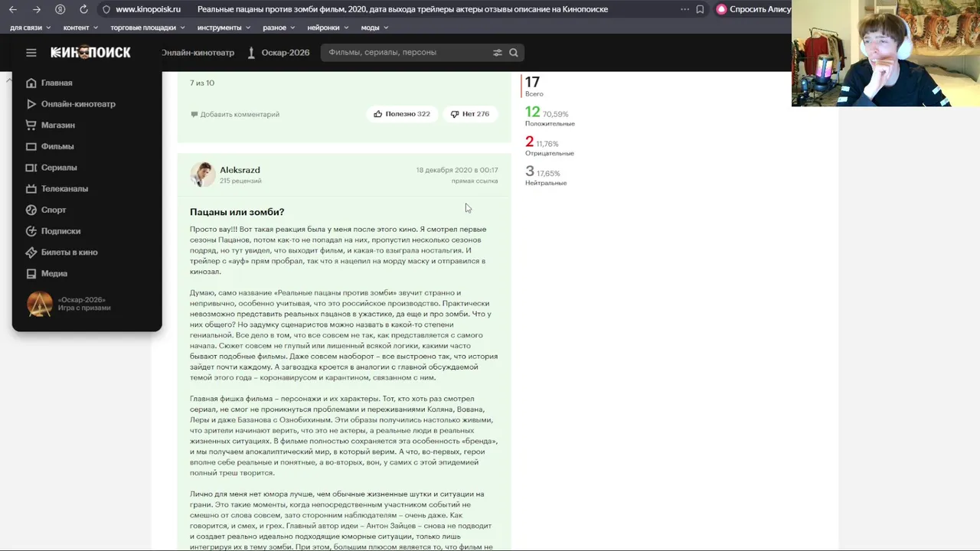Viewport: 980px width, 551px height.
Task: Open the торговые площадки bookmarks folder
Action: point(148,28)
